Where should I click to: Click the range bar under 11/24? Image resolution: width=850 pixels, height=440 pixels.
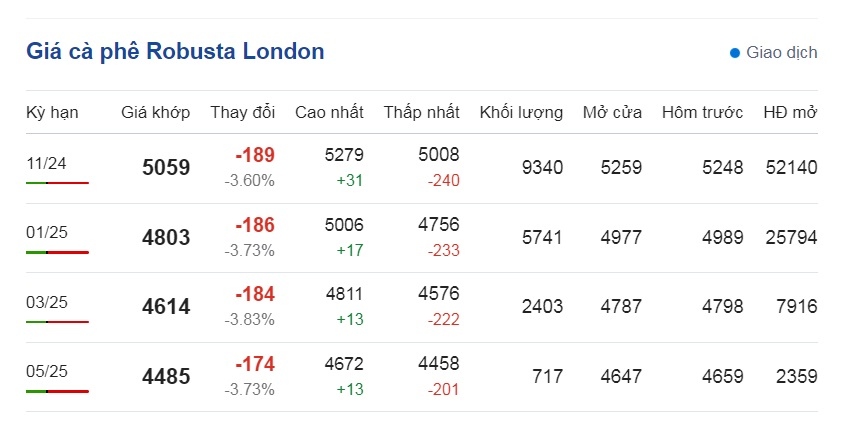[57, 183]
